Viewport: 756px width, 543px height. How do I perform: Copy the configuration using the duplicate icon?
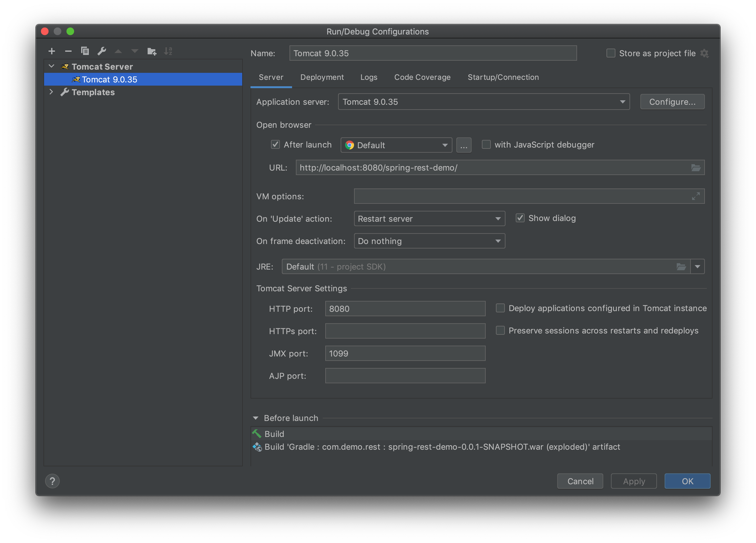pos(85,51)
